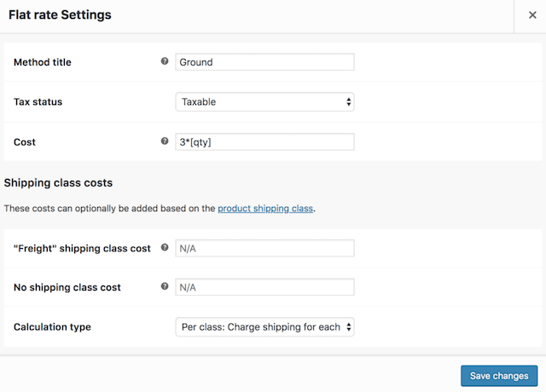Open the Tax status dropdown
Screen dimensions: 546x392
point(264,101)
